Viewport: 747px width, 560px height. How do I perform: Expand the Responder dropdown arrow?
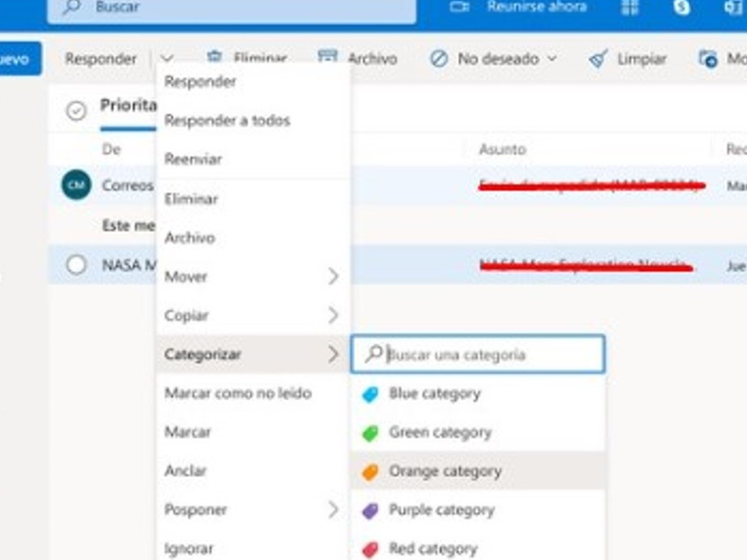click(167, 58)
